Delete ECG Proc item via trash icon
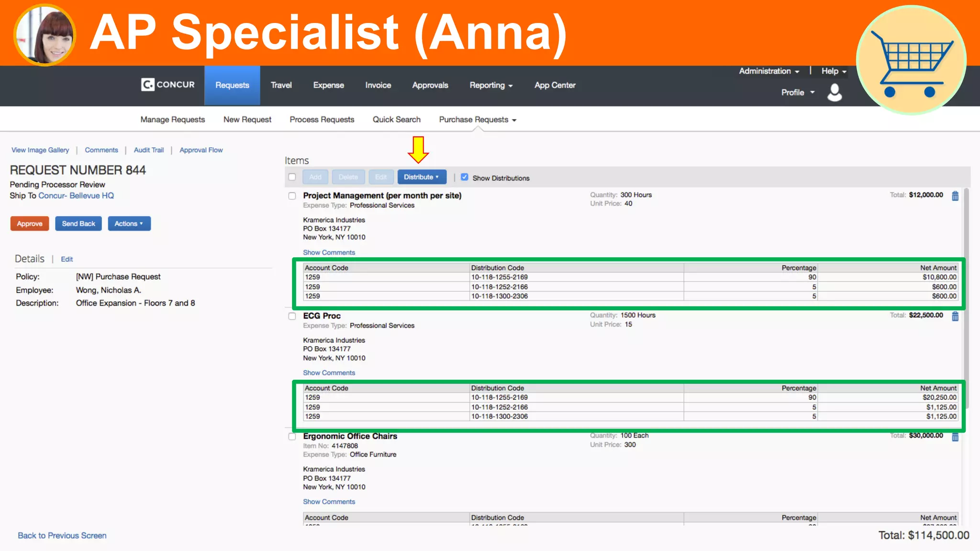The height and width of the screenshot is (551, 980). [955, 316]
